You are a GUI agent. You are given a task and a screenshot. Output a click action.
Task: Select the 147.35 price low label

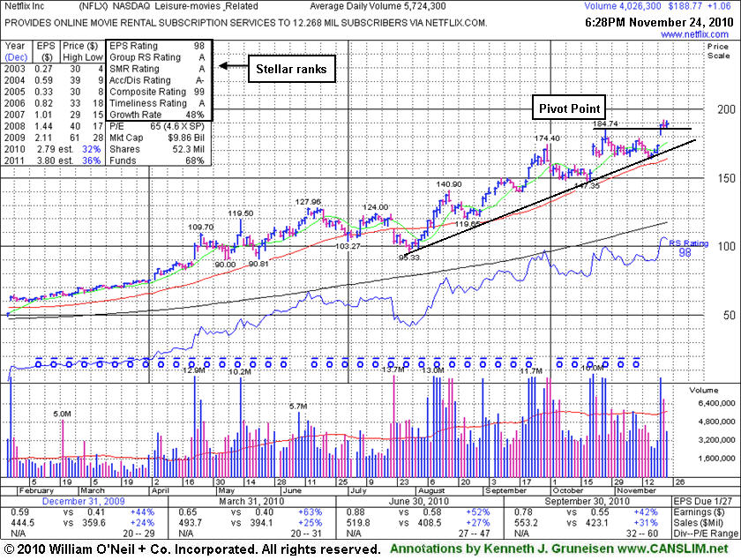587,186
